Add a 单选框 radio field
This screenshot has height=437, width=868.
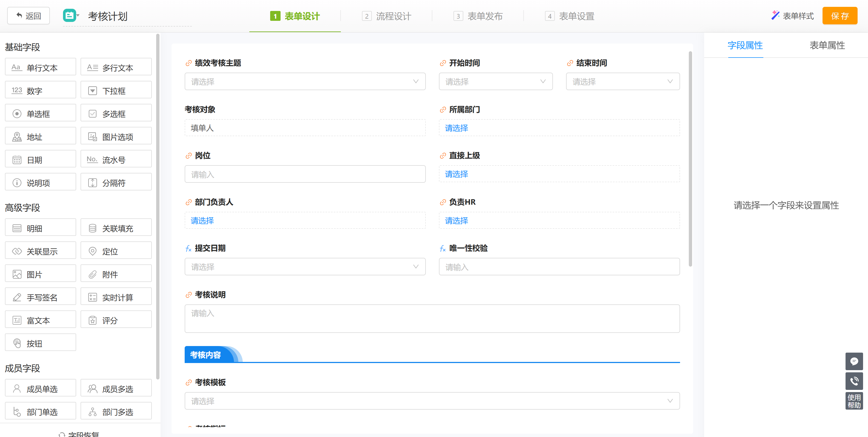coord(41,113)
